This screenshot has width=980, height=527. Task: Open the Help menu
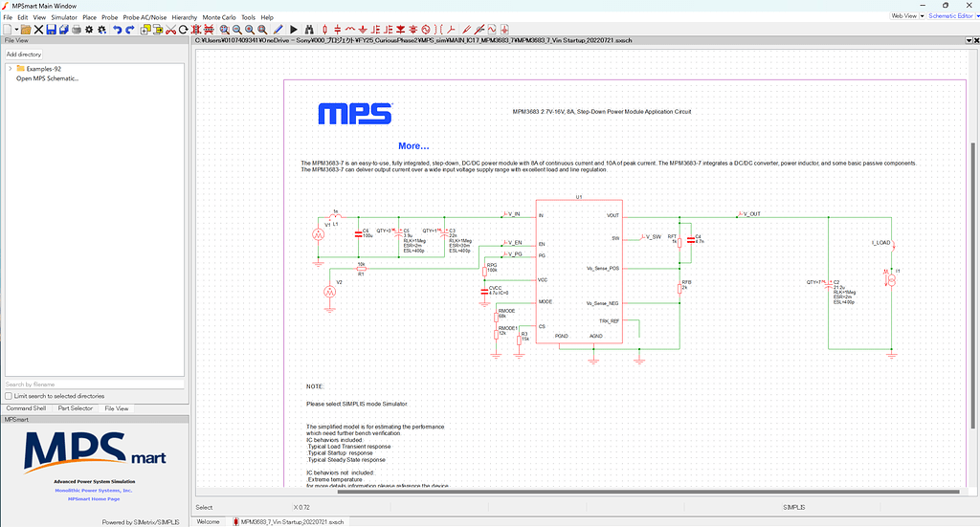pos(267,17)
